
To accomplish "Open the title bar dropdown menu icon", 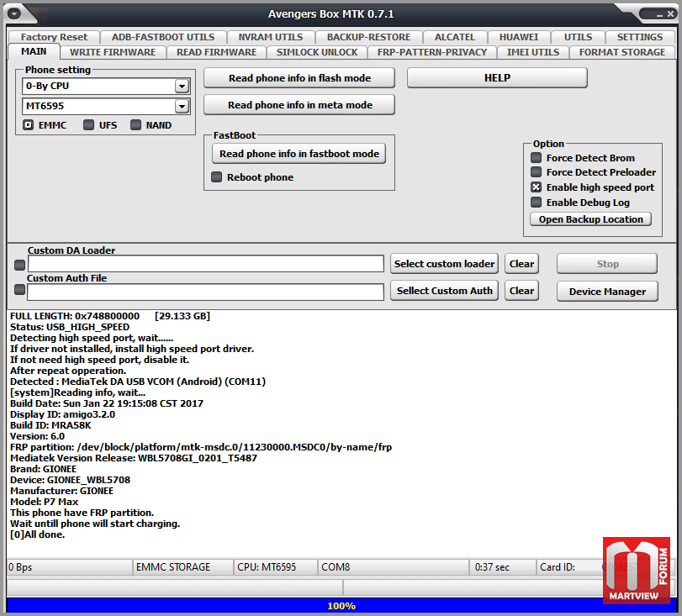I will (x=14, y=13).
